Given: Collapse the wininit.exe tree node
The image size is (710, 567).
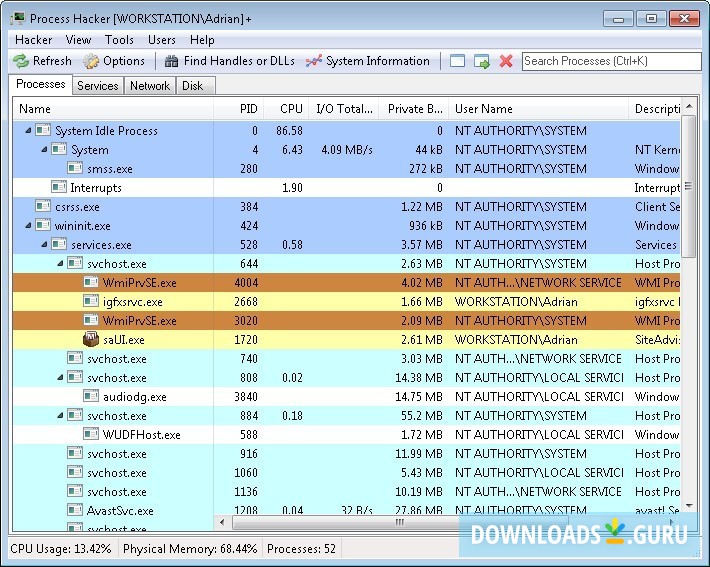Looking at the screenshot, I should [28, 226].
